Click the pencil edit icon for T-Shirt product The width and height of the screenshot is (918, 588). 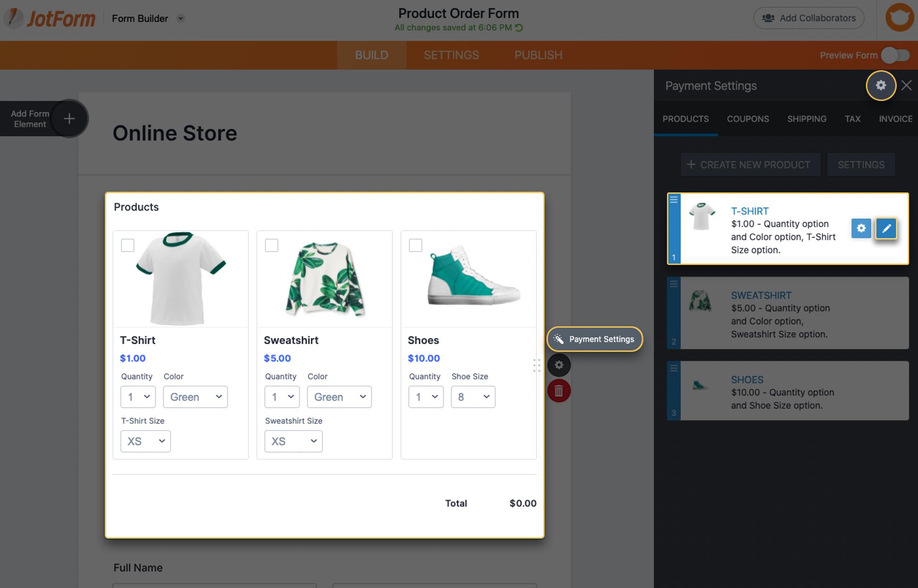(x=886, y=228)
